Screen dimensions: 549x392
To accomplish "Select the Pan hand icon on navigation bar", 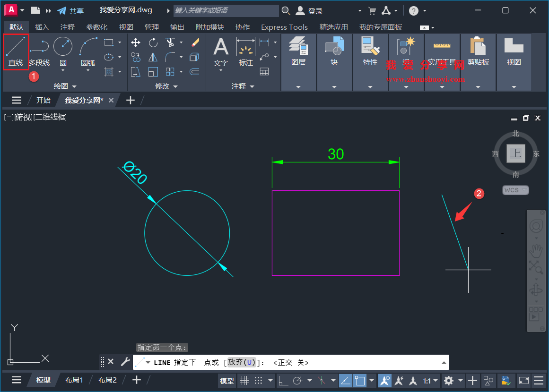I will click(536, 250).
